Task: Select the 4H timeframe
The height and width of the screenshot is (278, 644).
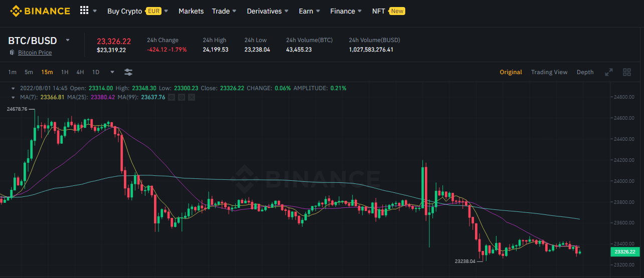Action: click(x=80, y=72)
